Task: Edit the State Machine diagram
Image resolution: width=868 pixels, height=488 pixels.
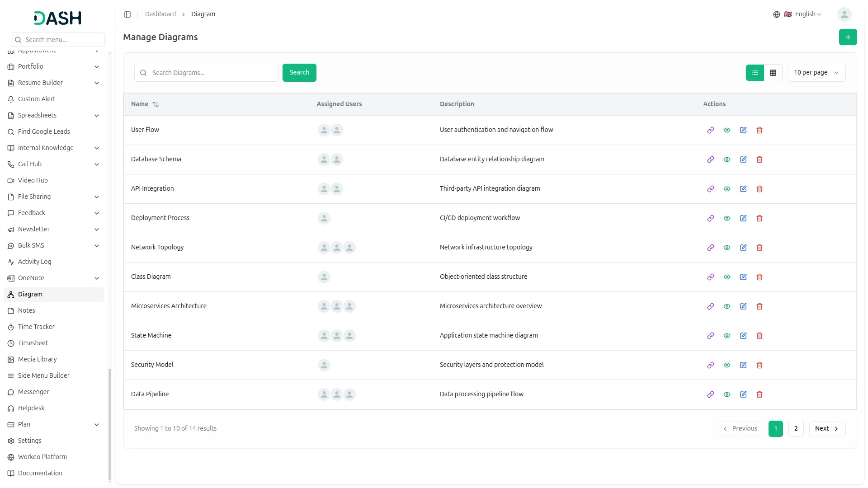Action: [x=743, y=336]
